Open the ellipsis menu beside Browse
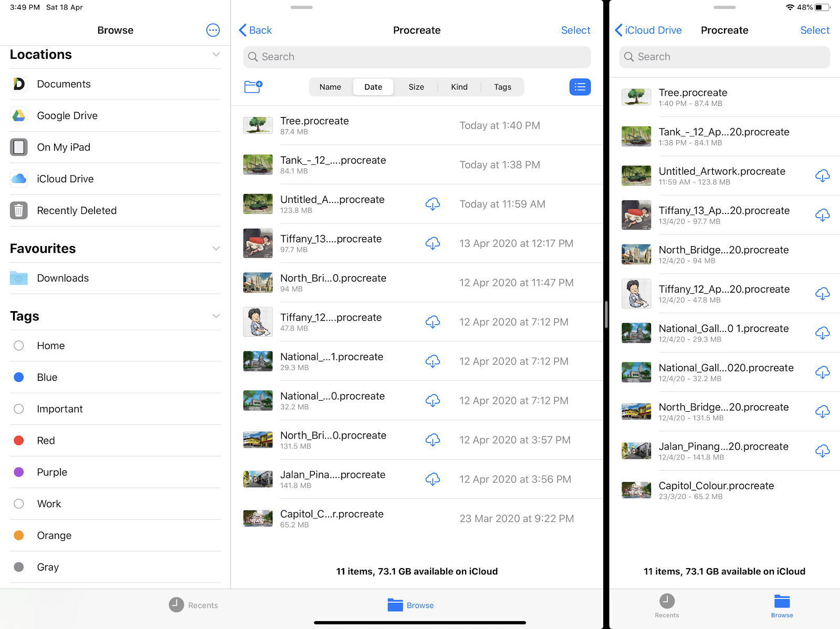The image size is (840, 629). [213, 30]
